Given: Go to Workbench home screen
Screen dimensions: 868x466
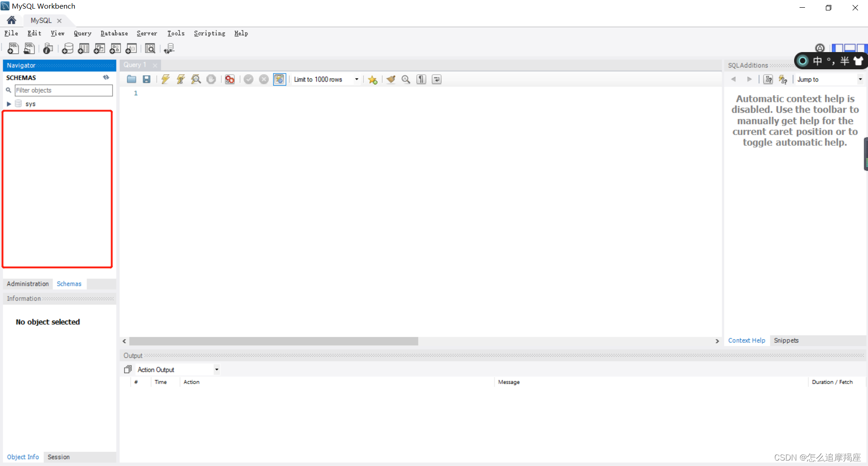Looking at the screenshot, I should pos(12,20).
